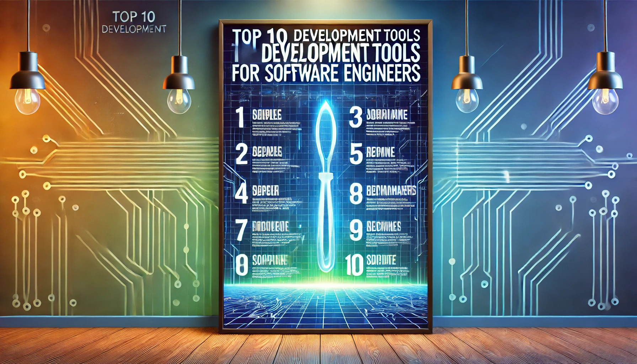Click the heading beside list number 5
The width and height of the screenshot is (637, 364).
click(380, 152)
